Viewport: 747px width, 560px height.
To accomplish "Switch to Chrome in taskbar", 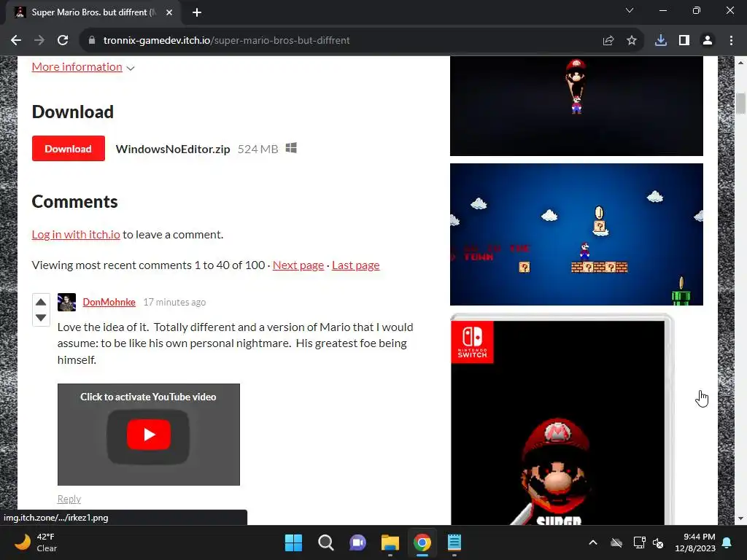I will coord(422,542).
